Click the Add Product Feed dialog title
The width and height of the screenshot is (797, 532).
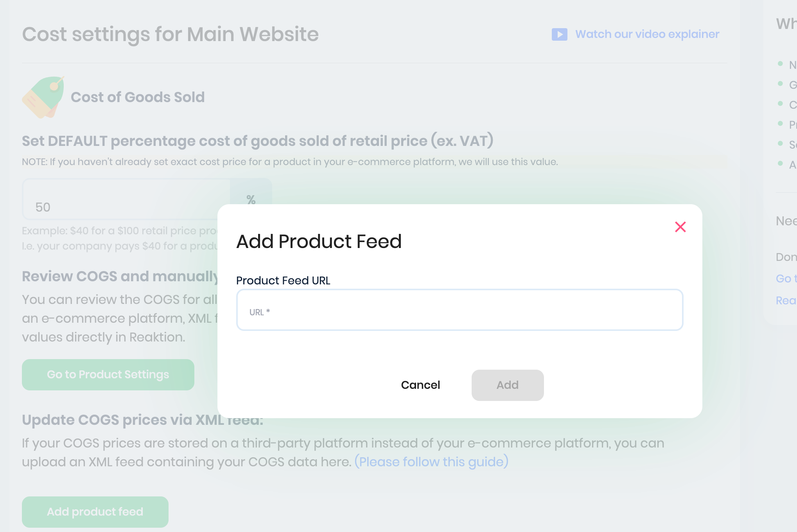pyautogui.click(x=319, y=241)
